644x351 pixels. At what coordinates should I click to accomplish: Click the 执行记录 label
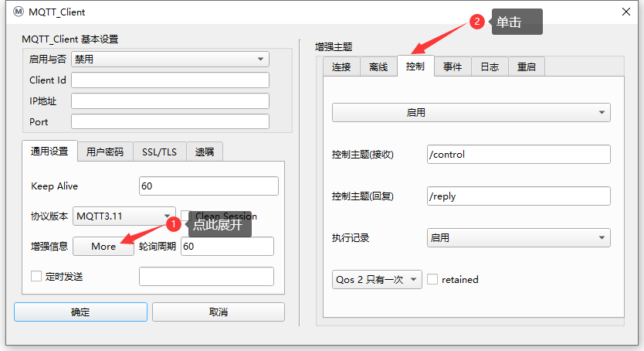click(351, 237)
